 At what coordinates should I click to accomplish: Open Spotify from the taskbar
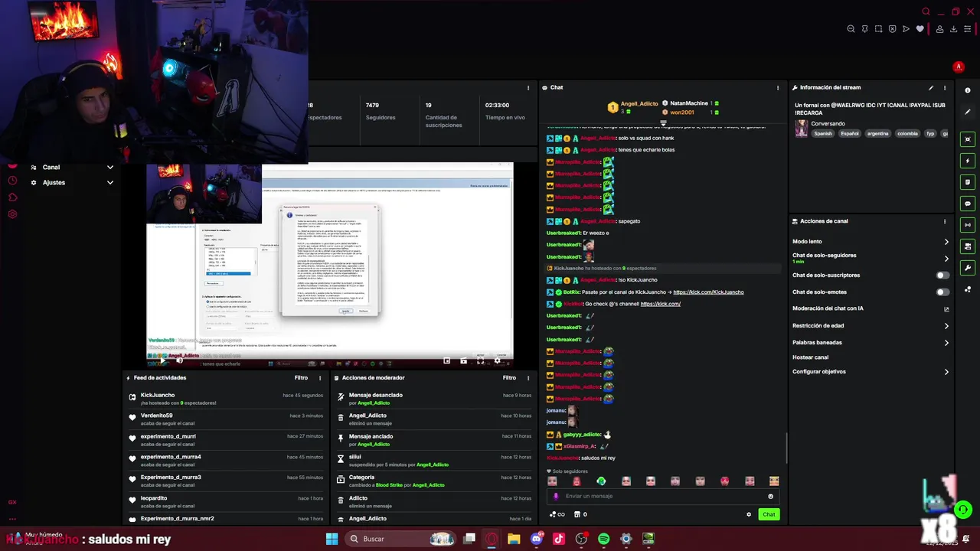pos(603,539)
